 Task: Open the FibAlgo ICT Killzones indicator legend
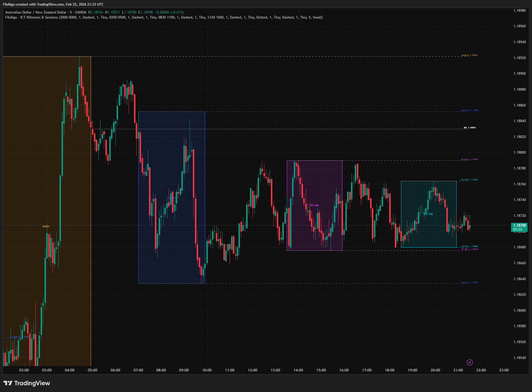(x=164, y=17)
